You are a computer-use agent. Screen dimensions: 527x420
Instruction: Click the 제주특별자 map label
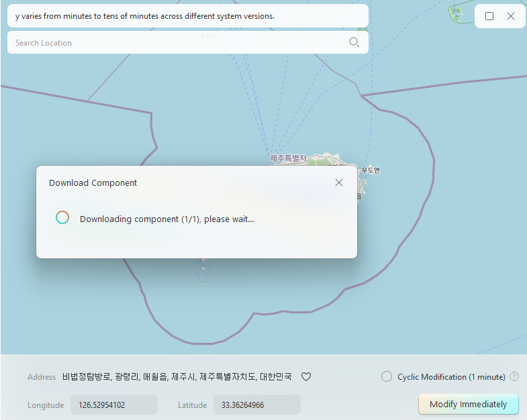click(289, 158)
